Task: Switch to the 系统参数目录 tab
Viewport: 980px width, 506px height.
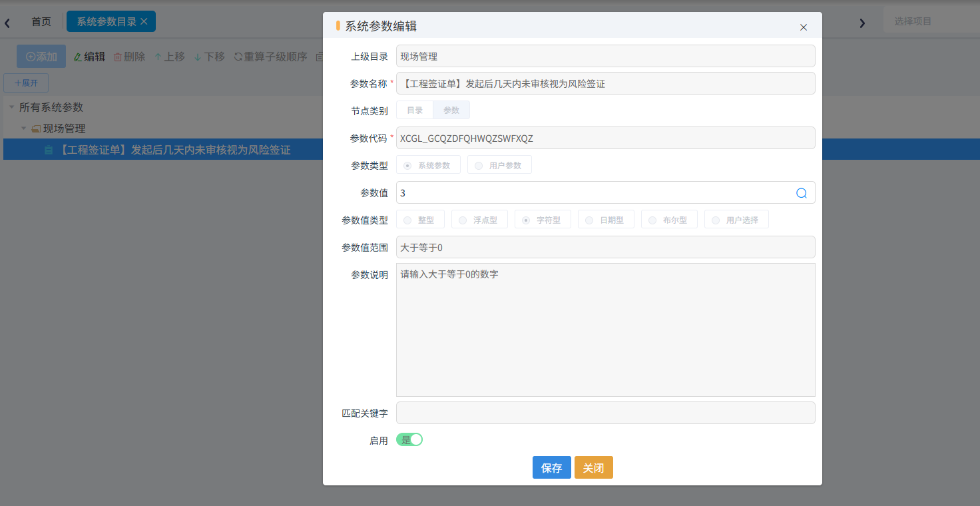Action: click(x=106, y=21)
